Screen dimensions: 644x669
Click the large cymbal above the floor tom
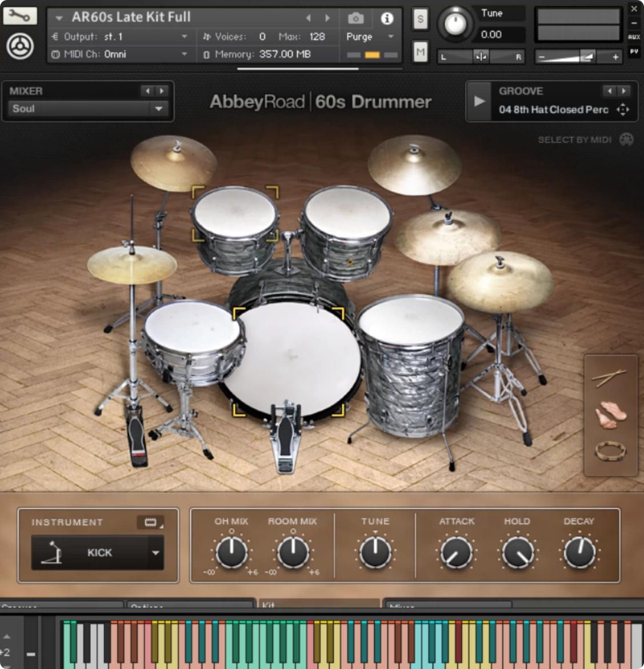click(500, 281)
